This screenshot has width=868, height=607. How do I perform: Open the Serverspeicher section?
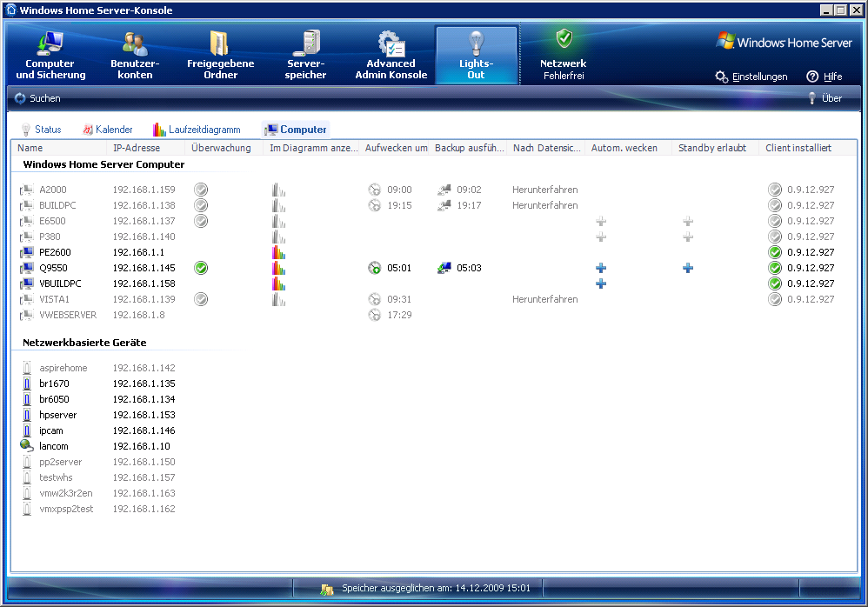(x=305, y=56)
